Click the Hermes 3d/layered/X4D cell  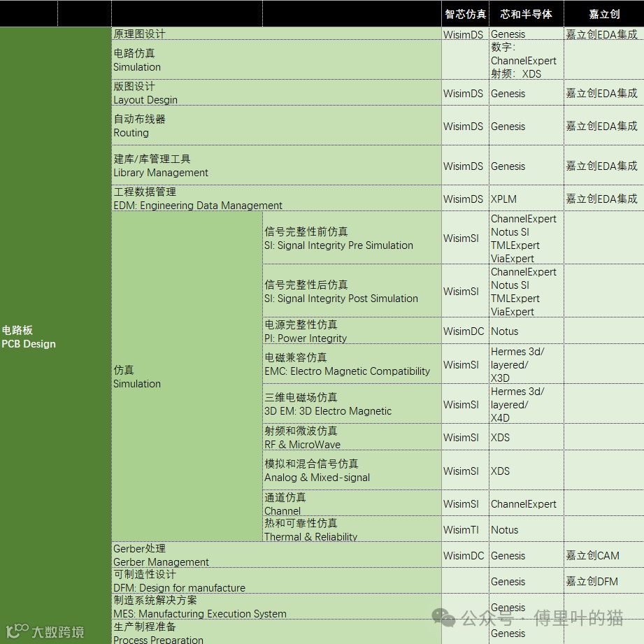526,404
